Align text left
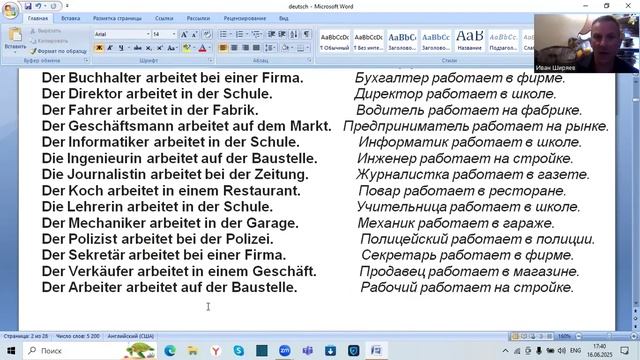Viewport: 640px width, 360px height. pos(223,48)
